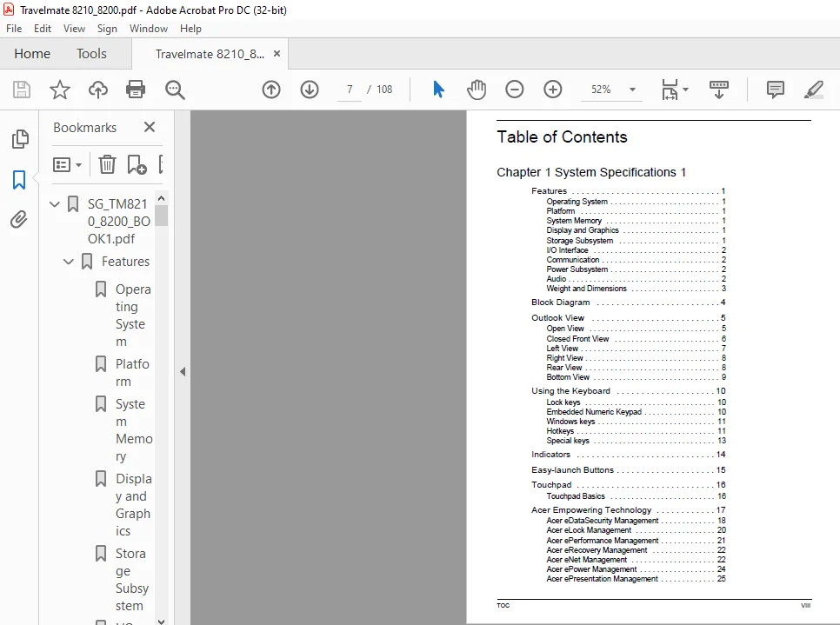Add a comment with speech bubble icon
Screen dimensions: 840x625
point(775,90)
